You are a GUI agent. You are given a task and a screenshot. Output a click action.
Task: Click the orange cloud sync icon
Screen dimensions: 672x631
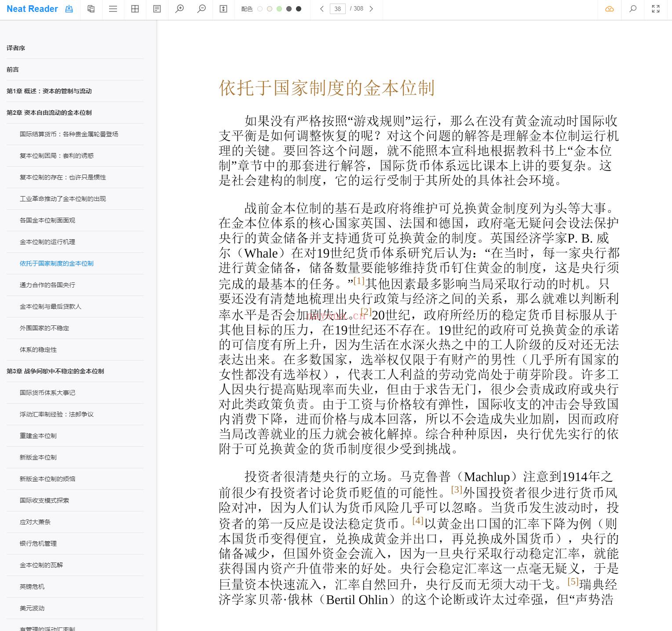pyautogui.click(x=610, y=9)
